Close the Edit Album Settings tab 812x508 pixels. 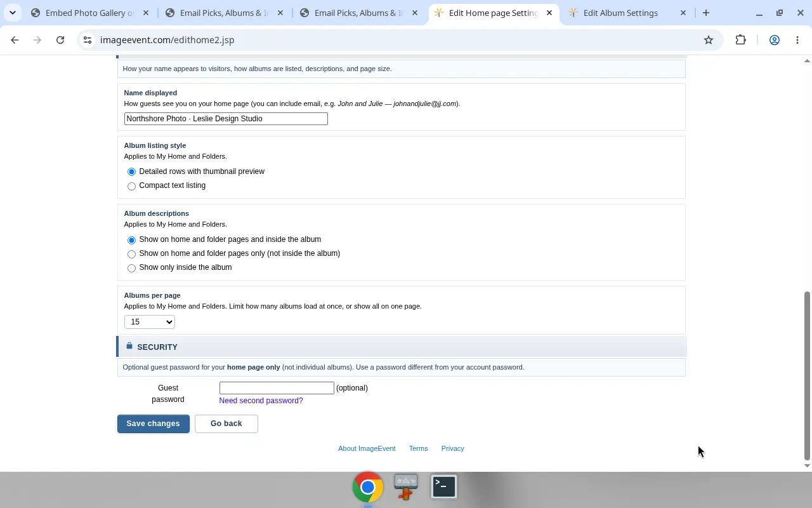coord(683,13)
